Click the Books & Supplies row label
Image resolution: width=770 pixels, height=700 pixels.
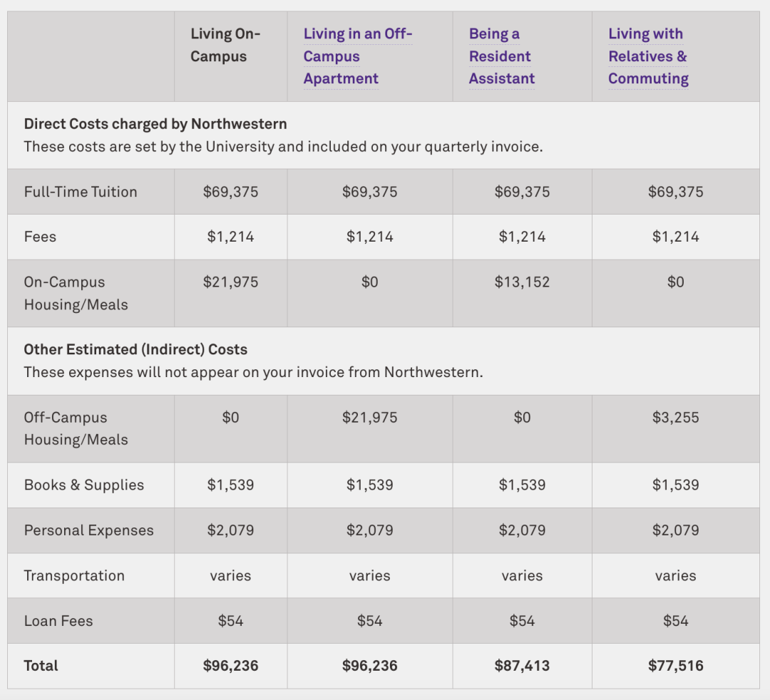click(84, 485)
